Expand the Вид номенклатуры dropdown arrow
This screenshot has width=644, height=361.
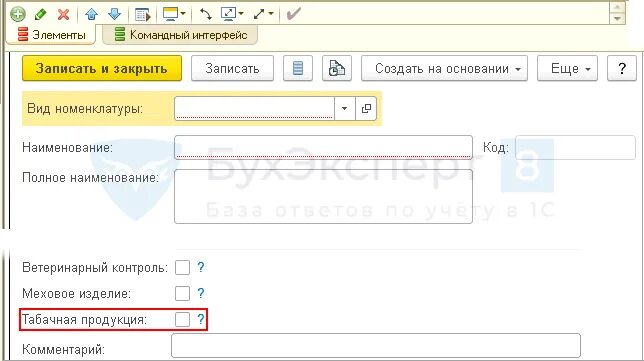345,108
